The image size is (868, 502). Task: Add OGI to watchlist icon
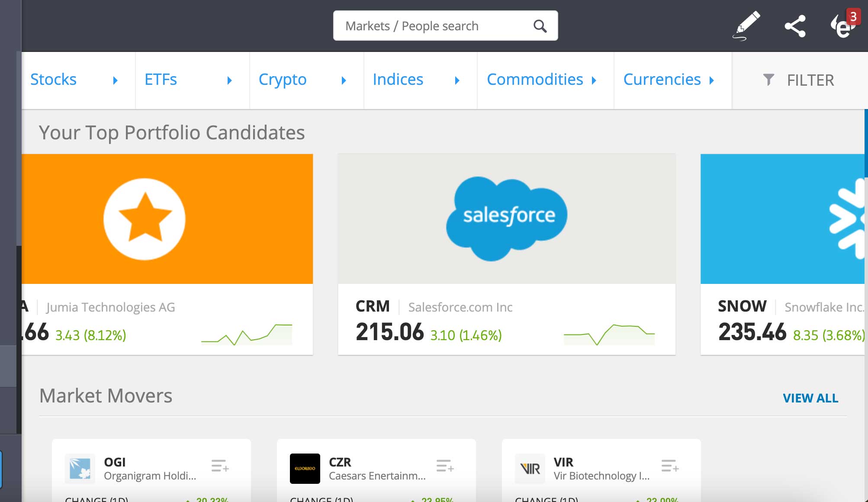click(x=220, y=466)
